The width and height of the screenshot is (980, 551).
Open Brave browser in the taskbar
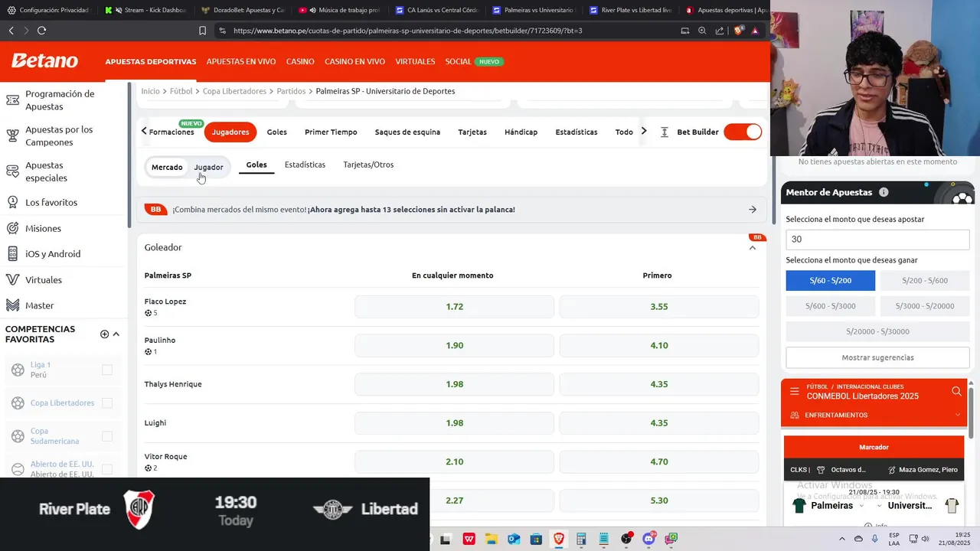tap(558, 539)
